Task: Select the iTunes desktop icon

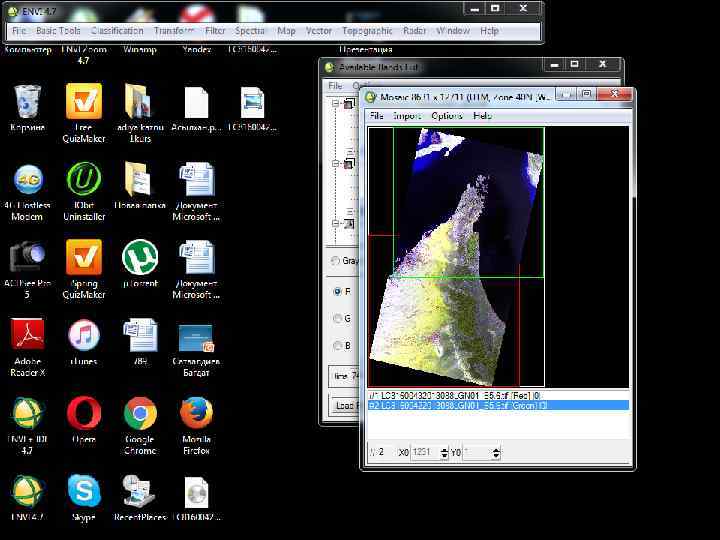Action: coord(84,342)
